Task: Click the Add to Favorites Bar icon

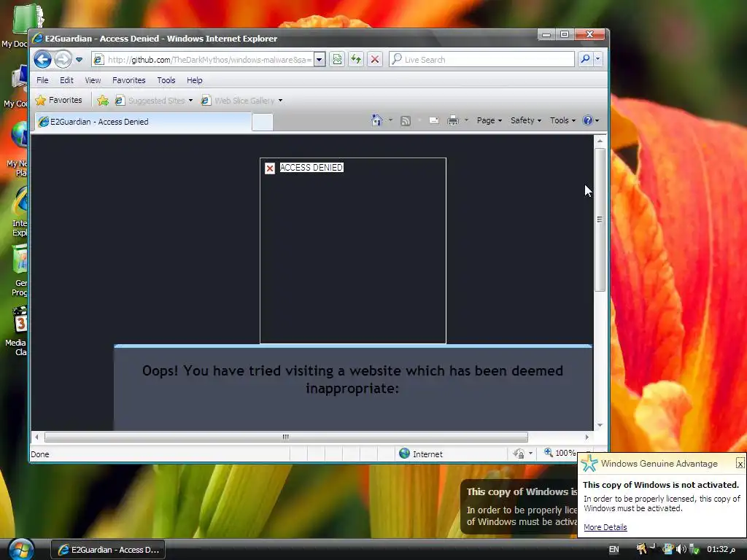Action: 102,101
